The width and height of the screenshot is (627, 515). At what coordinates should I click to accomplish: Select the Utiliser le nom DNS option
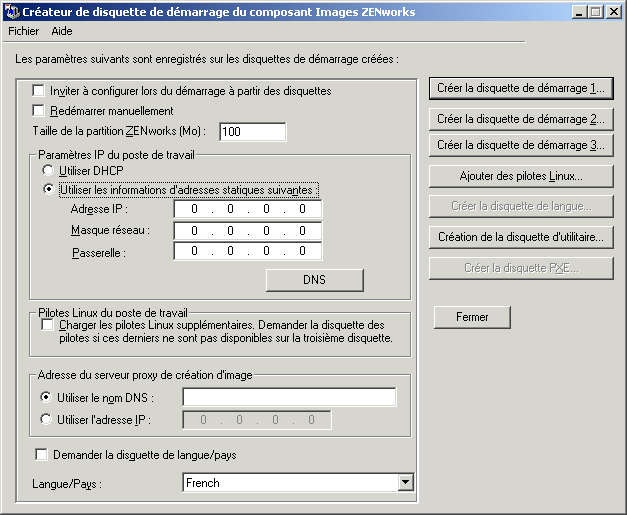[x=46, y=397]
